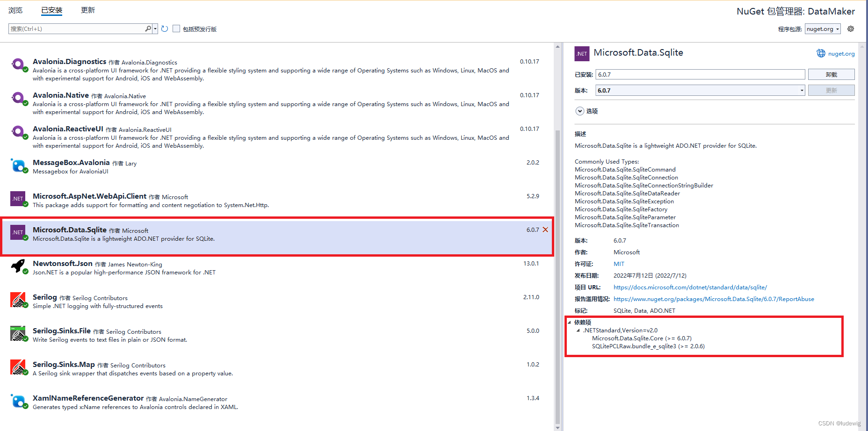Image resolution: width=868 pixels, height=431 pixels.
Task: Switch to the Installed tab
Action: [51, 10]
